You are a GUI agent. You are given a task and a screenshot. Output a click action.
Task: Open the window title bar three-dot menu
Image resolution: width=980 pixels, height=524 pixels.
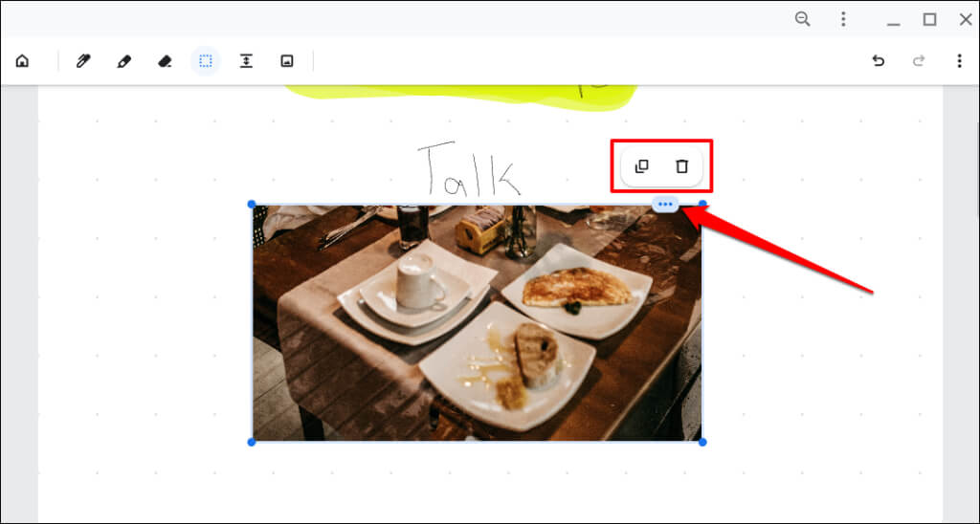(843, 19)
